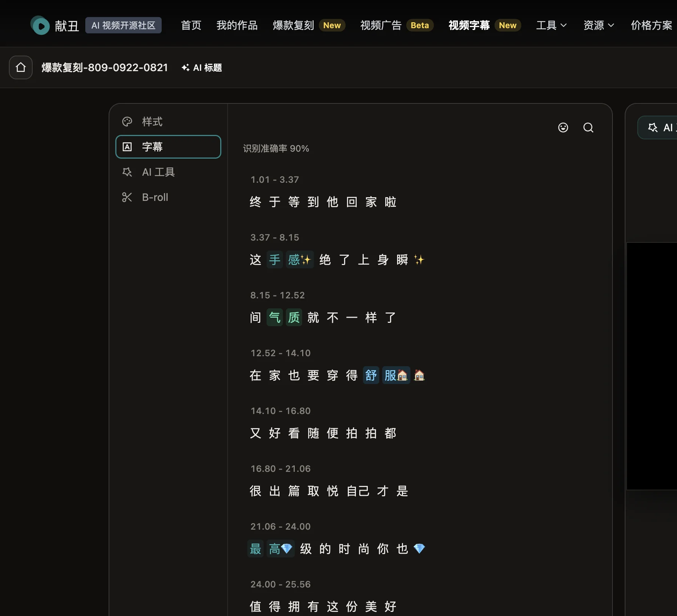This screenshot has height=616, width=677.
Task: Select the 字幕 sidebar tab
Action: (168, 147)
